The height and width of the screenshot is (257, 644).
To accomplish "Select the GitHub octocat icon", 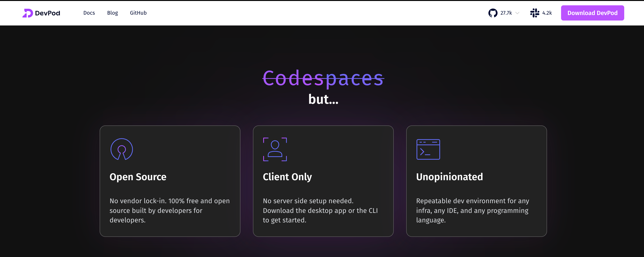I will pyautogui.click(x=493, y=13).
